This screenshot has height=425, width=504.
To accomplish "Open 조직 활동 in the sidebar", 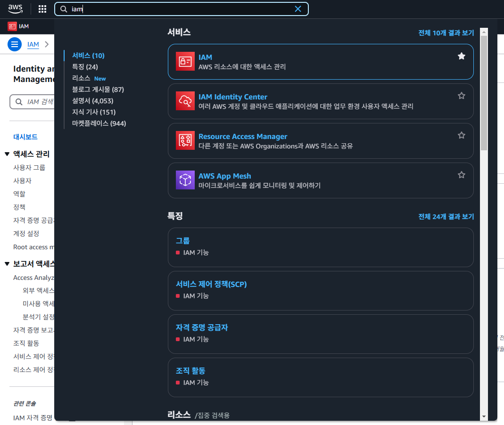I will pyautogui.click(x=26, y=343).
